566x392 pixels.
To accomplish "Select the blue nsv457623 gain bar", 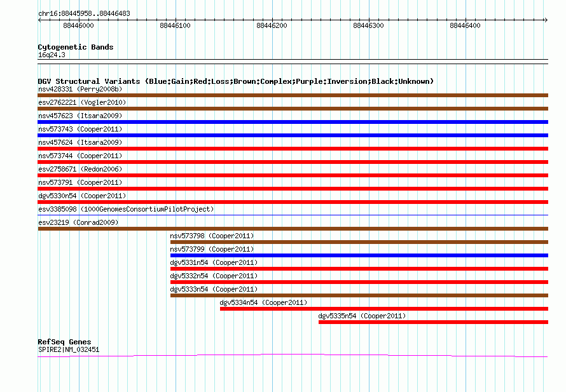I will pos(293,122).
